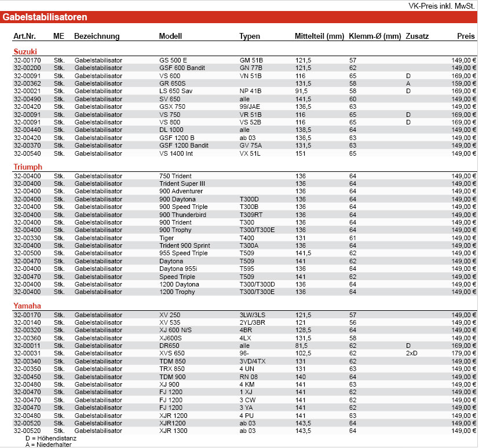The width and height of the screenshot is (479, 448).
Task: Select the Bezeichnung column header
Action: tap(97, 36)
